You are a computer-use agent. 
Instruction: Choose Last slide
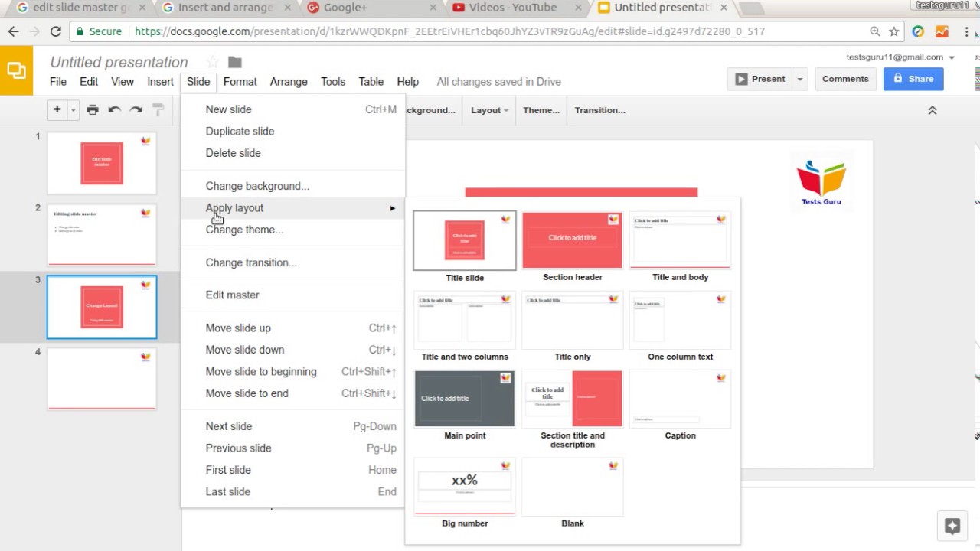292,492
